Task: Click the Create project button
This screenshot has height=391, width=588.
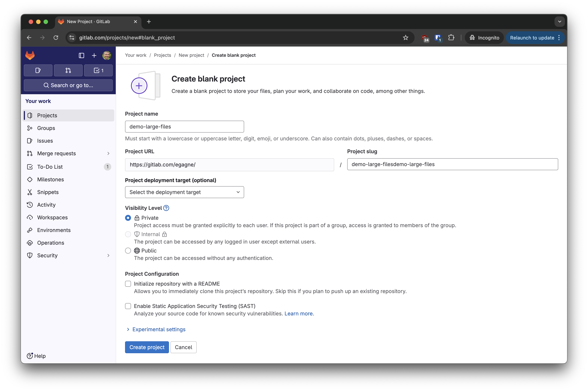Action: tap(147, 347)
